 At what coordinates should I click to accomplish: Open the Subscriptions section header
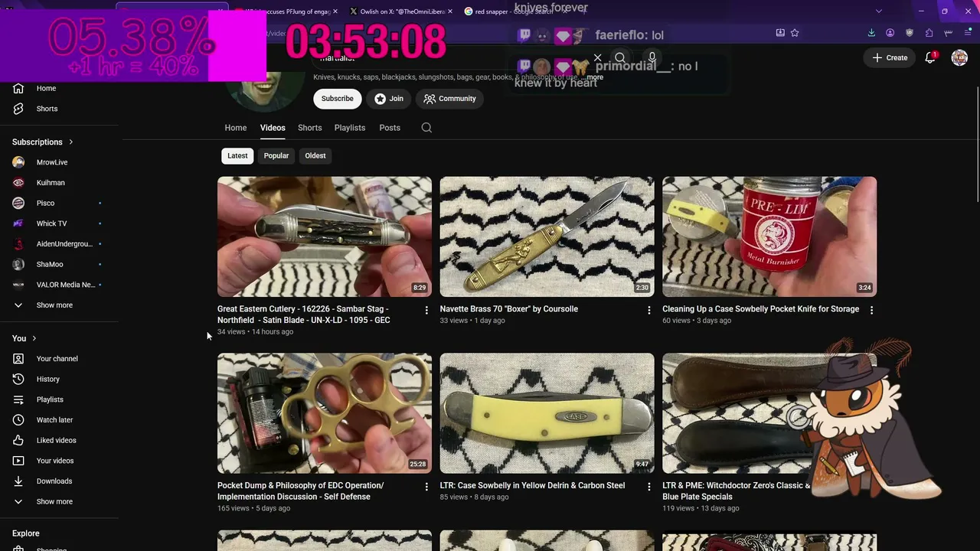coord(43,142)
